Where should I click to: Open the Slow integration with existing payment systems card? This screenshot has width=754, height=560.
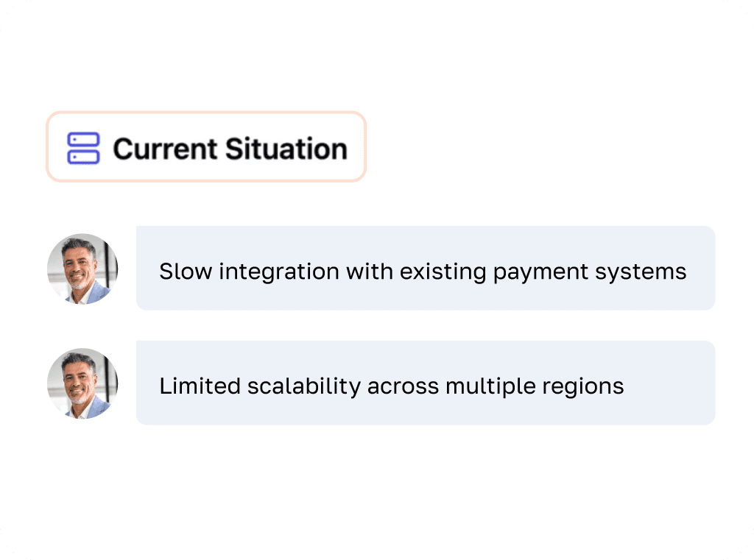click(x=426, y=268)
